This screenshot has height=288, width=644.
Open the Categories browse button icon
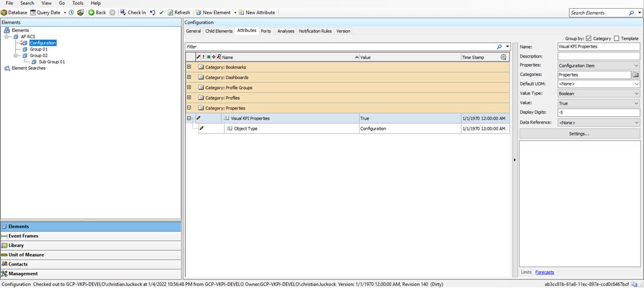tap(635, 75)
